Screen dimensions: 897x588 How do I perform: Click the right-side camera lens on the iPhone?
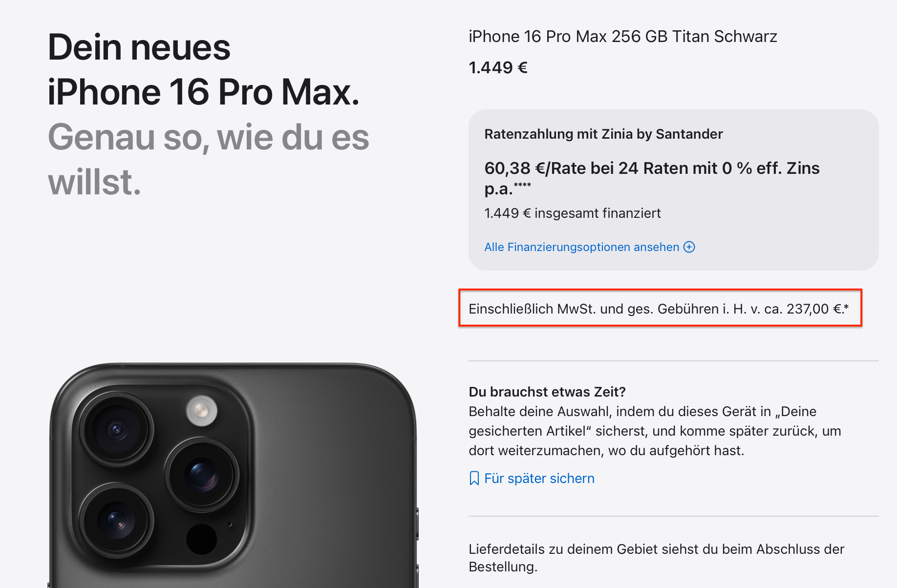pos(202,474)
